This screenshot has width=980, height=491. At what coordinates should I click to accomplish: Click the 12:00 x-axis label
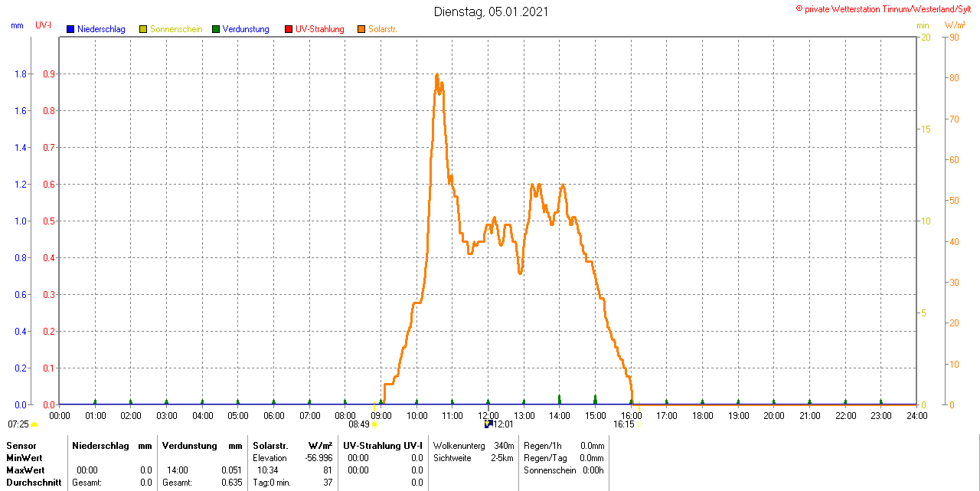pos(488,415)
